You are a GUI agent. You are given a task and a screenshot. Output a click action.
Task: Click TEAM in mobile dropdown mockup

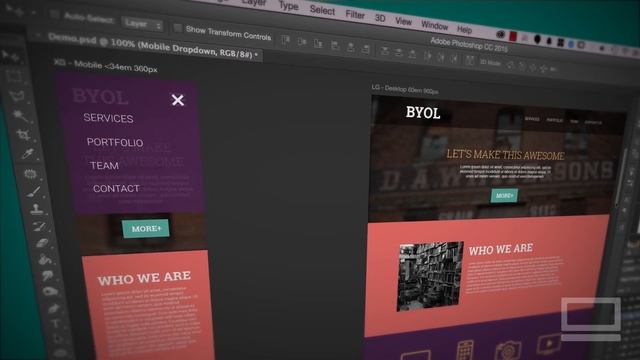[x=104, y=165]
